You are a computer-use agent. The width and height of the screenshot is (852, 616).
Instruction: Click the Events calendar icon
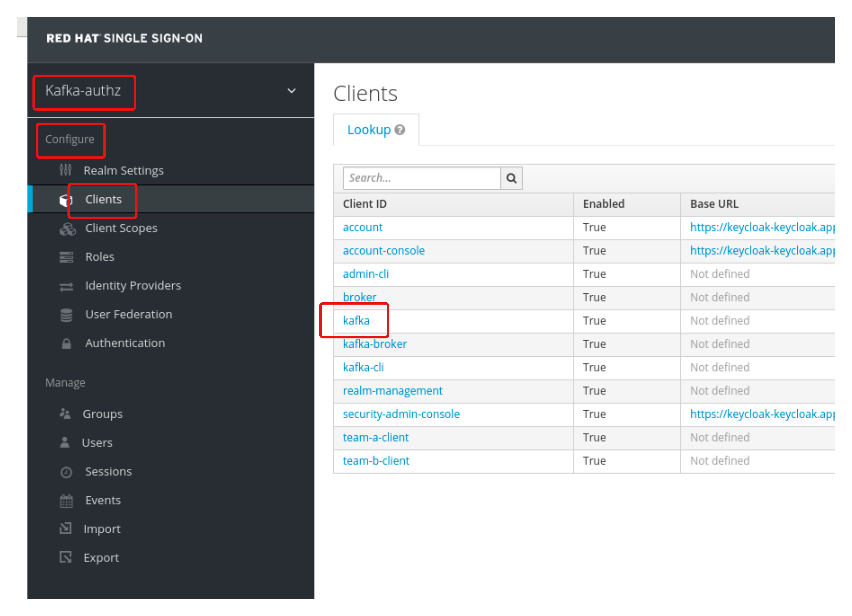66,500
